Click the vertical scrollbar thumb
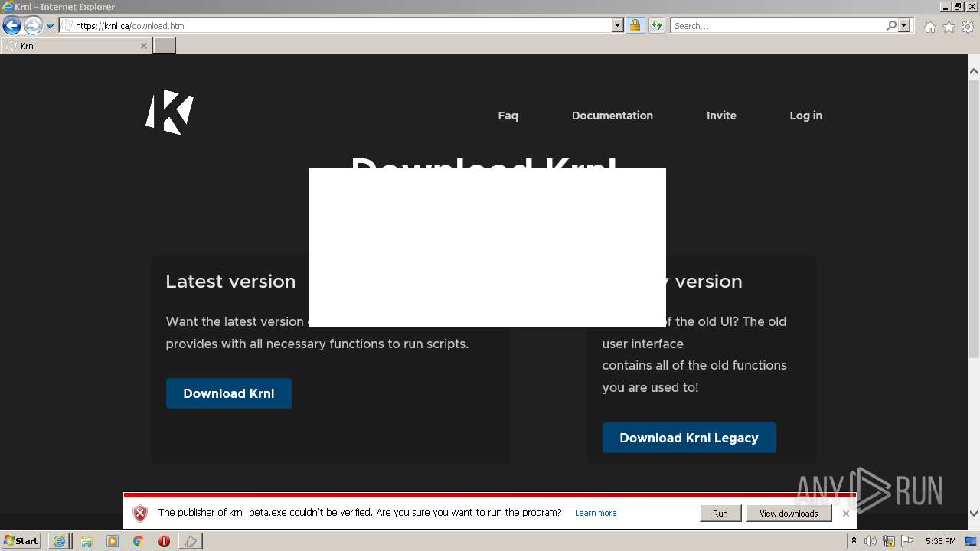The image size is (980, 551). click(974, 218)
